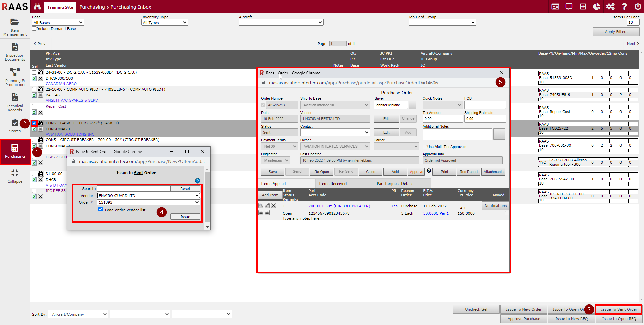Click the help question mark in top bar
Image resolution: width=644 pixels, height=325 pixels.
tap(624, 7)
